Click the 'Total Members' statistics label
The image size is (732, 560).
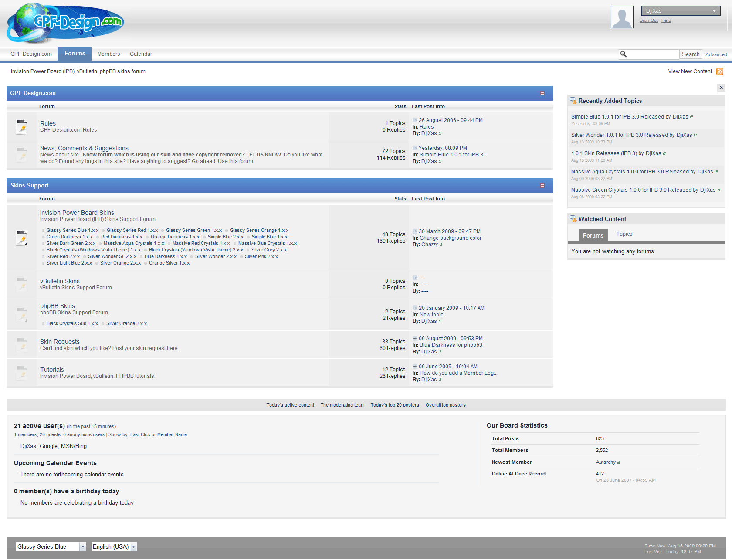[x=510, y=451]
